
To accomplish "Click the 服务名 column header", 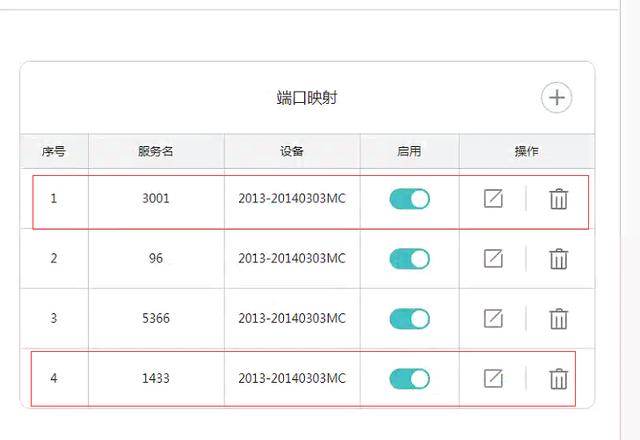I will click(156, 152).
